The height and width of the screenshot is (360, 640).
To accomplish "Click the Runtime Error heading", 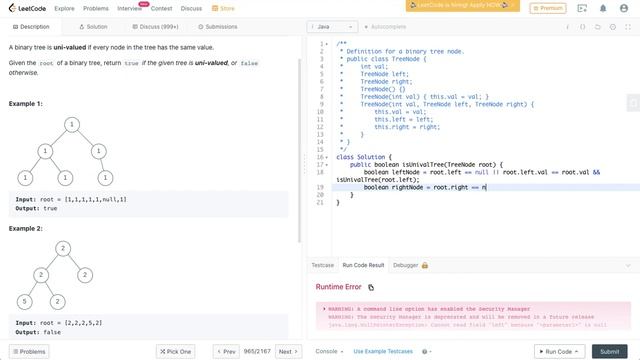I will pyautogui.click(x=338, y=287).
